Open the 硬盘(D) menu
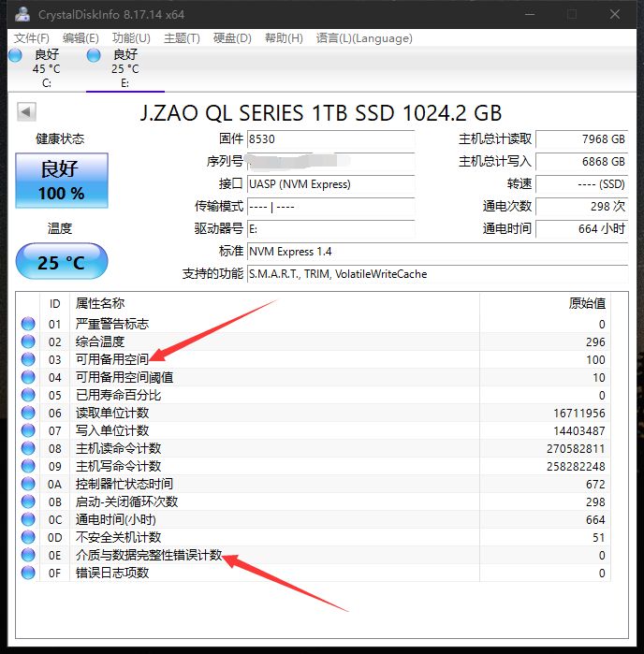The width and height of the screenshot is (644, 654). 232,38
